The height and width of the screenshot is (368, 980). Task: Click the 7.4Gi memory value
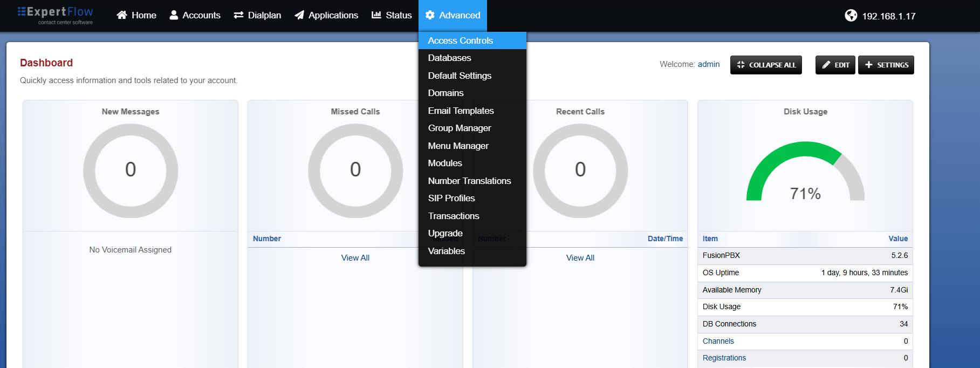(899, 290)
